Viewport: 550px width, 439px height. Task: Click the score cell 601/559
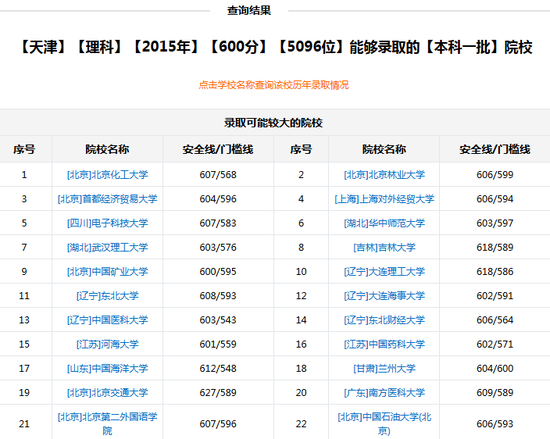click(x=218, y=344)
